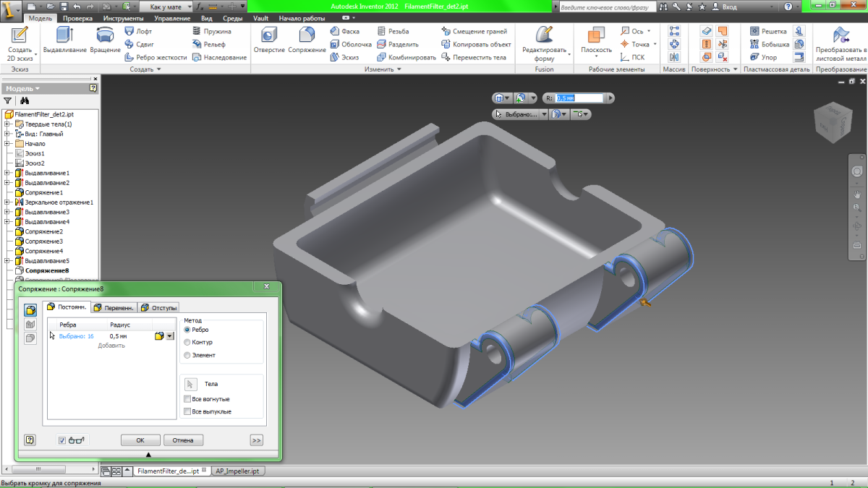Select the Выдавливание (Extrude) tool
868x488 pixels.
(64, 36)
